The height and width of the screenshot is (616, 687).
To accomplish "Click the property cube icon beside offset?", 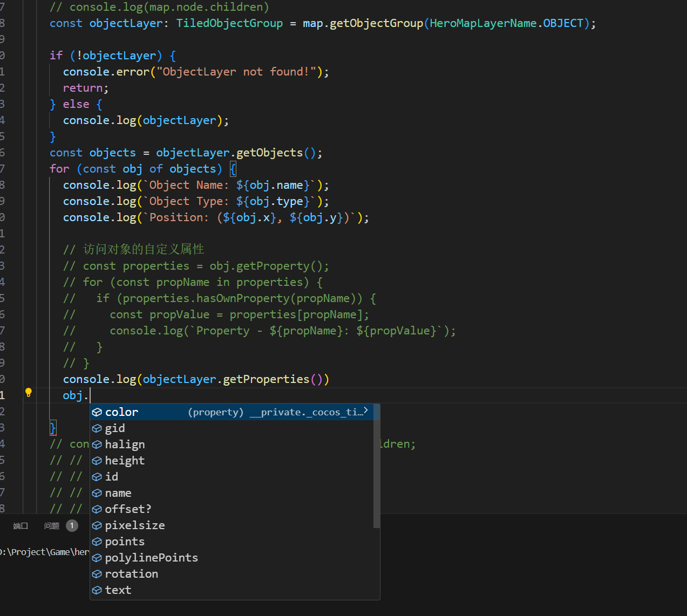I will click(x=97, y=509).
